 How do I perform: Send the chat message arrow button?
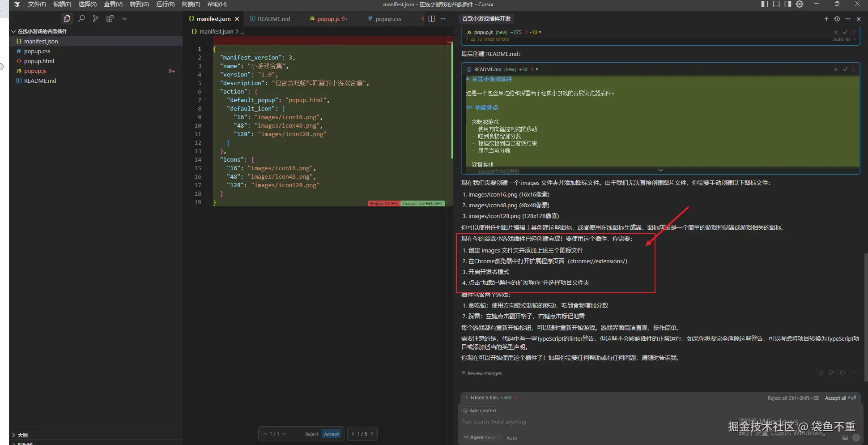(856, 437)
